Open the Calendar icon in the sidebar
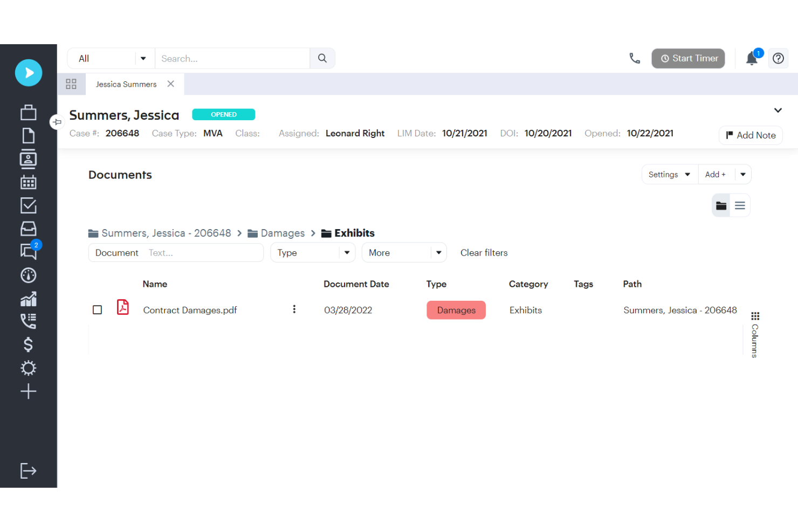Viewport: 798px width, 532px height. (x=29, y=182)
